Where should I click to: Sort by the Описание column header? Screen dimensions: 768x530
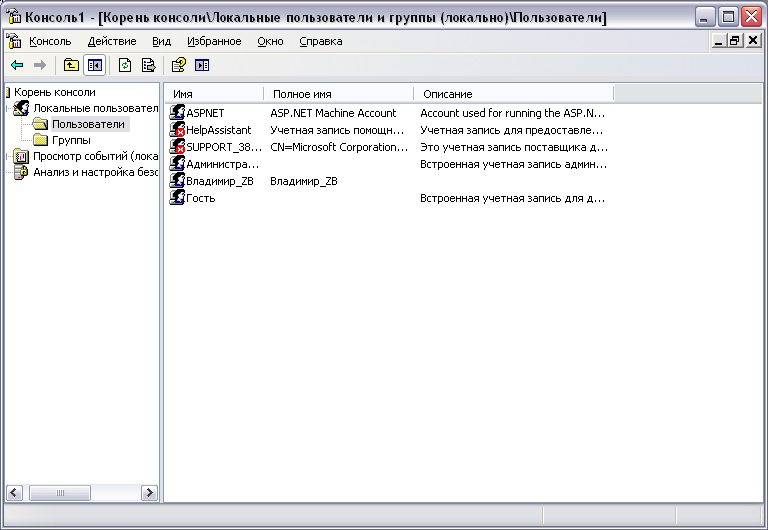tap(513, 94)
